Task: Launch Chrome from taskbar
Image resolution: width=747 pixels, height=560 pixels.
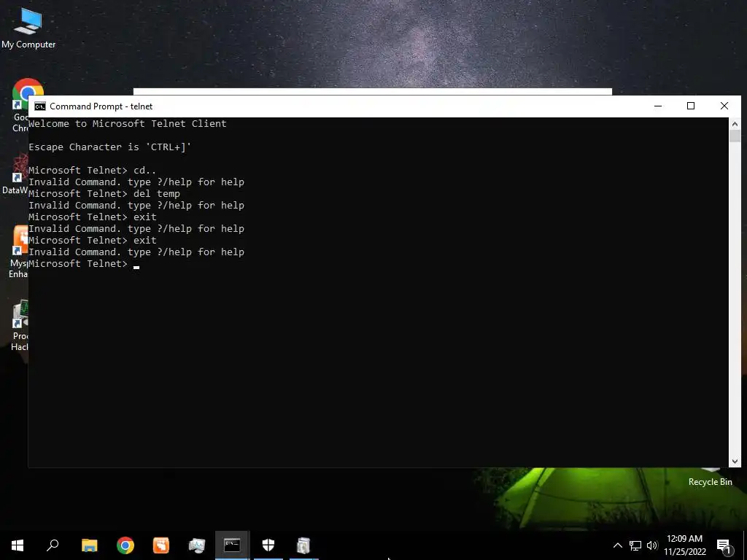Action: click(125, 545)
